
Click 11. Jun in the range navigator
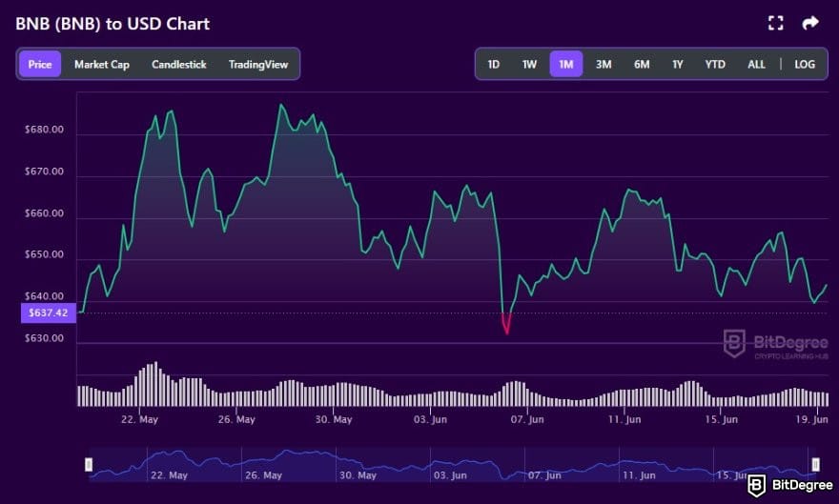(x=639, y=475)
